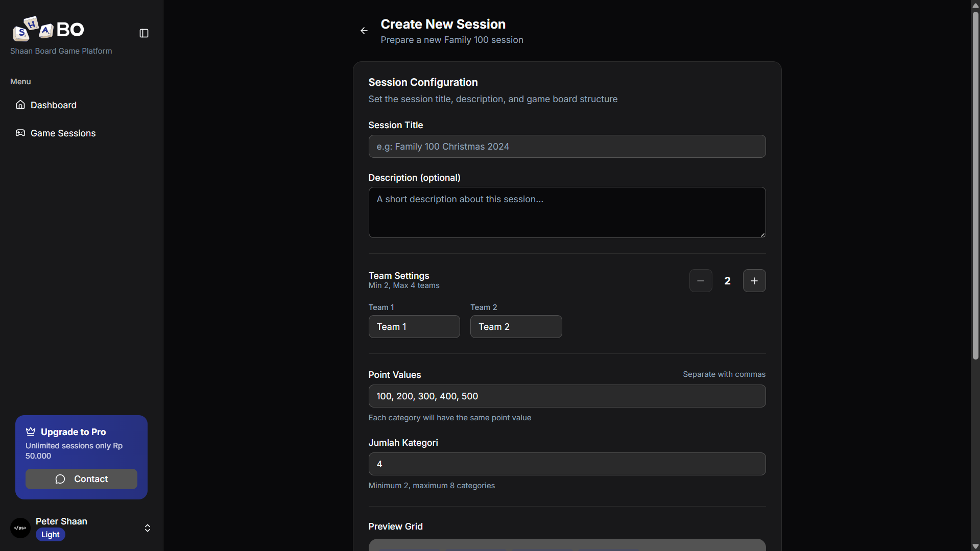Increase team count with plus button
Image resolution: width=980 pixels, height=551 pixels.
754,281
